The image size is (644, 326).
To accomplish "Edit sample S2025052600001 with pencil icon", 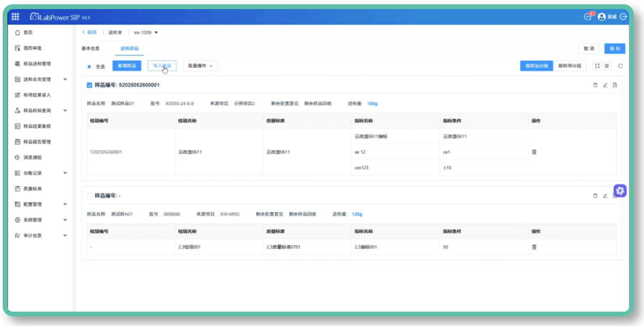I will pyautogui.click(x=605, y=85).
